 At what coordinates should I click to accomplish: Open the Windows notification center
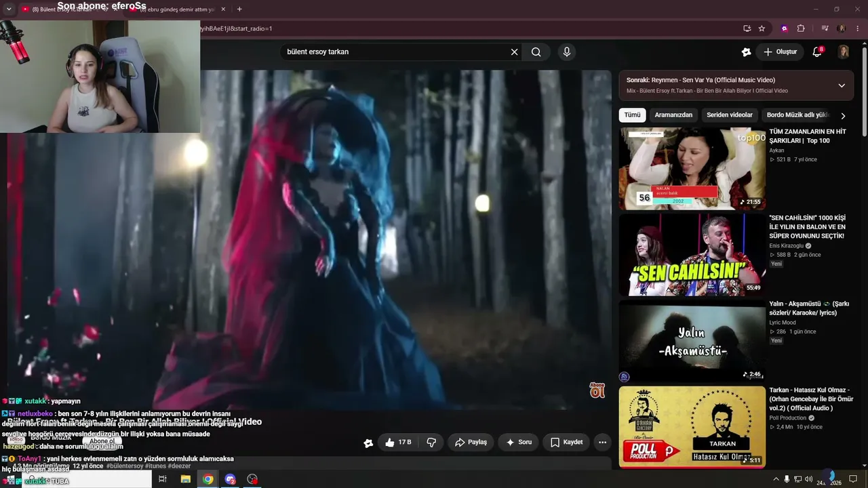click(x=853, y=479)
